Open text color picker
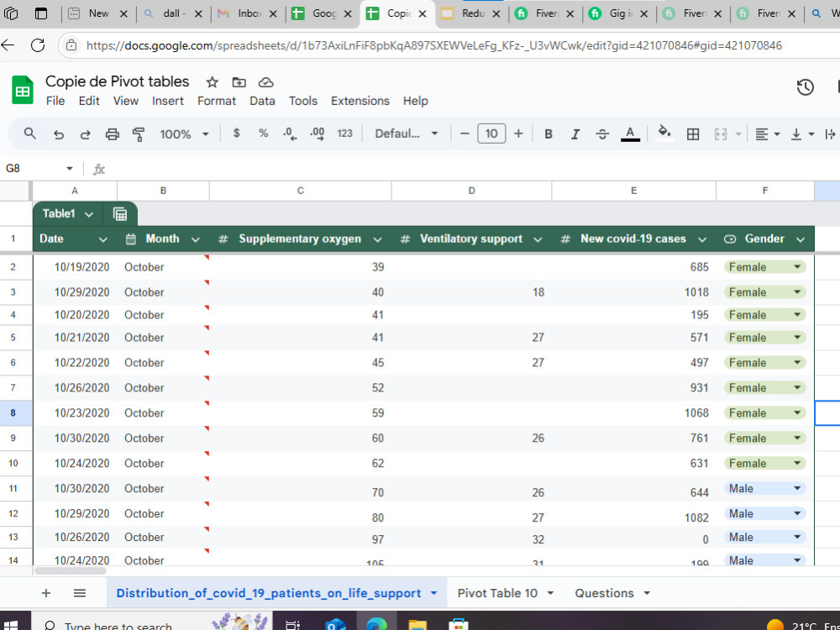This screenshot has height=630, width=840. point(630,134)
